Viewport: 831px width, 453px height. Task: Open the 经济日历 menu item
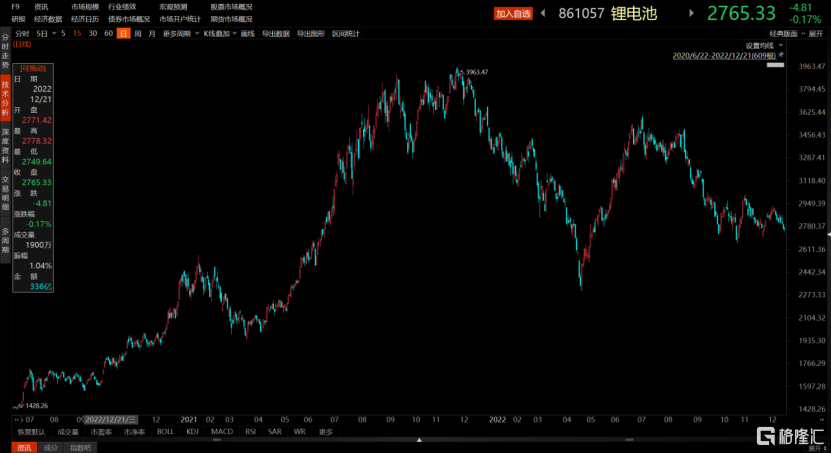pos(85,19)
